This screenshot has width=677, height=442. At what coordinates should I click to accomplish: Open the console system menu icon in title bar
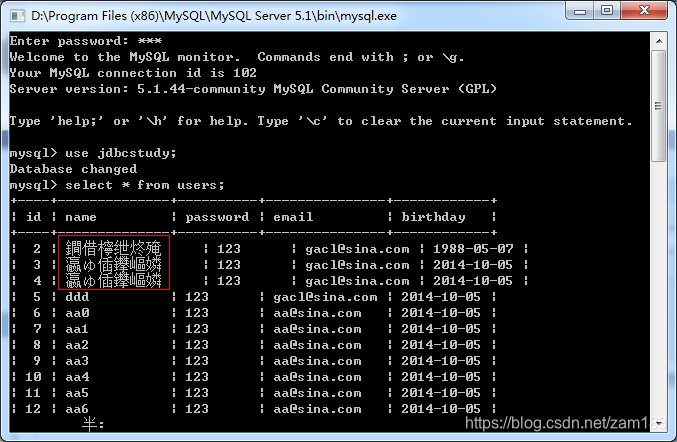[17, 16]
